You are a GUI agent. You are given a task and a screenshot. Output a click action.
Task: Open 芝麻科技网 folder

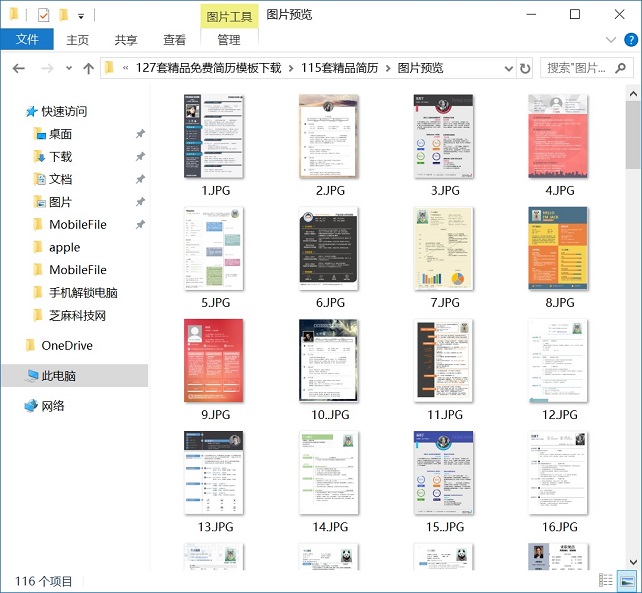point(77,316)
